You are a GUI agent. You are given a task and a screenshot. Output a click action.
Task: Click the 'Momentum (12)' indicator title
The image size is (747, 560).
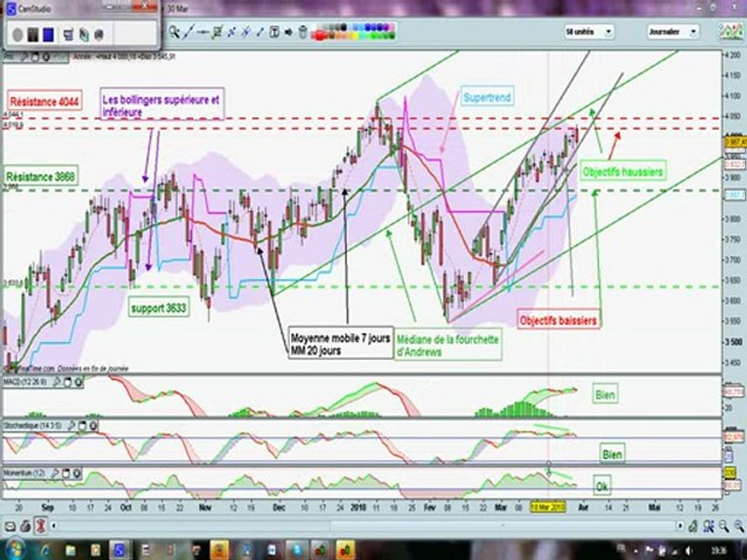tap(24, 474)
